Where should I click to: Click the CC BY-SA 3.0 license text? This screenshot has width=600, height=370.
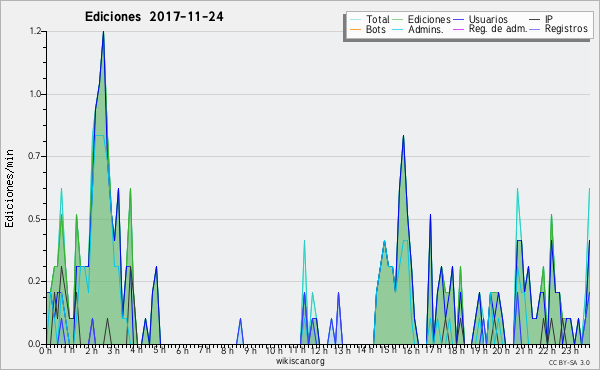(x=569, y=362)
